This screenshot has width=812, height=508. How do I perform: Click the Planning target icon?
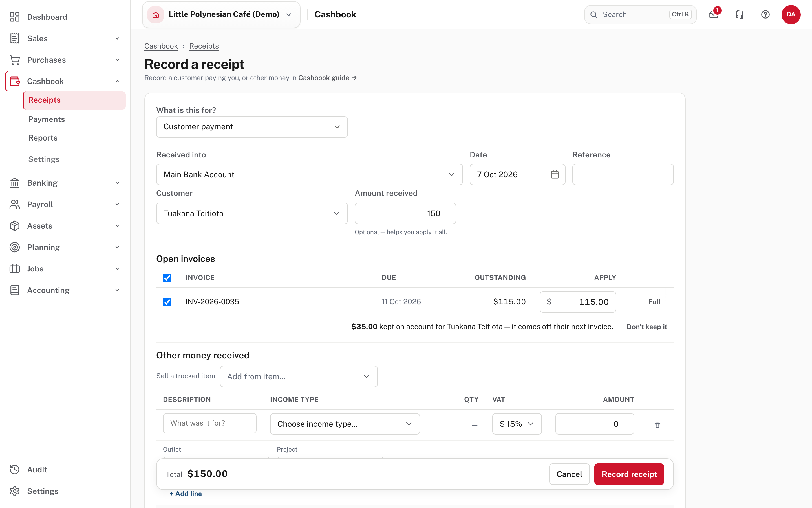[14, 247]
